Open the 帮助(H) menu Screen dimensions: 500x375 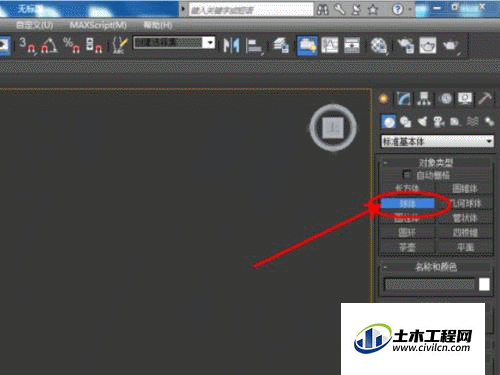pyautogui.click(x=158, y=25)
